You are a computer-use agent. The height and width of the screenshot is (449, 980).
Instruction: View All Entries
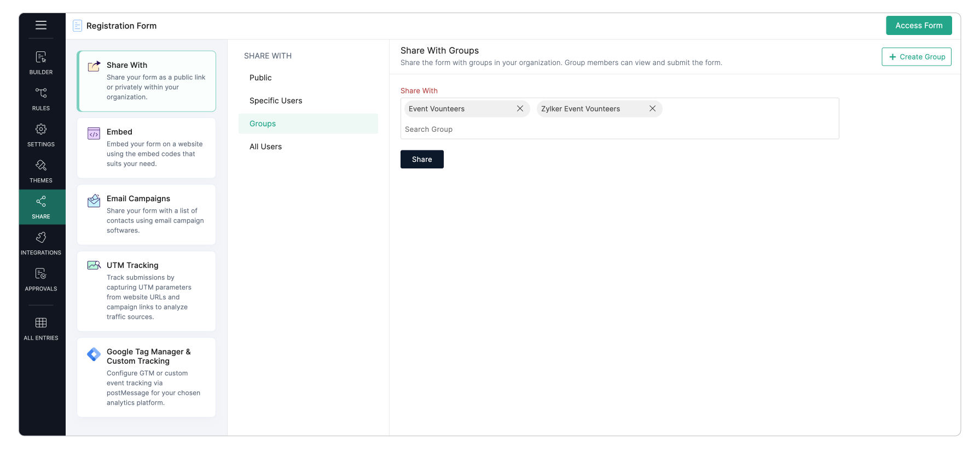click(x=41, y=329)
